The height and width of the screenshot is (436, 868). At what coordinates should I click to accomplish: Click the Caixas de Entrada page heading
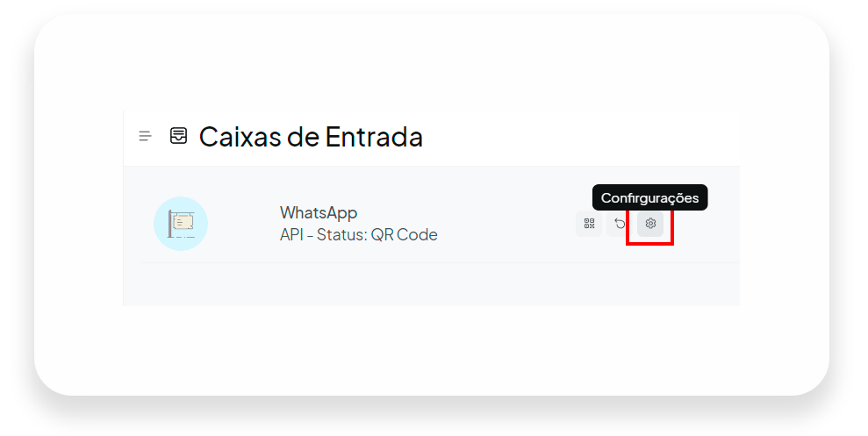tap(311, 137)
